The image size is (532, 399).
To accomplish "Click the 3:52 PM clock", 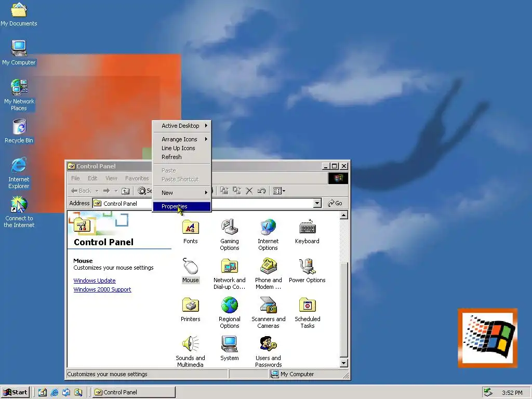I will (x=512, y=393).
